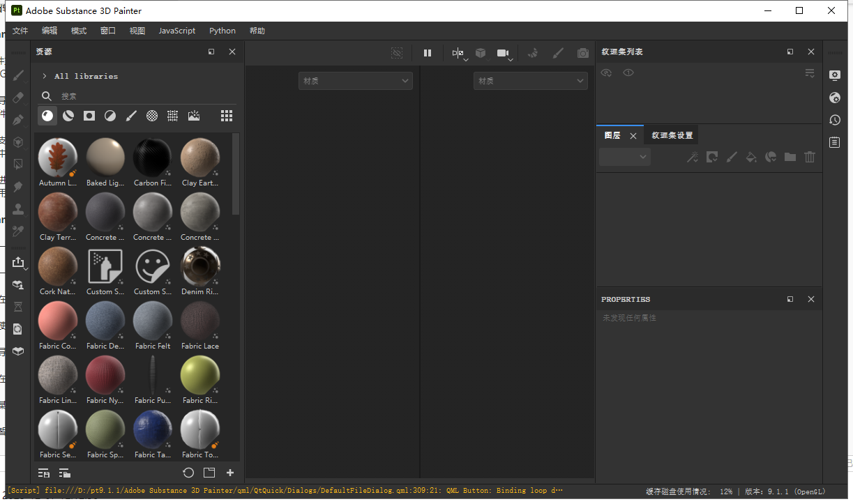This screenshot has width=853, height=504.
Task: Add a new resource with plus icon
Action: 230,473
